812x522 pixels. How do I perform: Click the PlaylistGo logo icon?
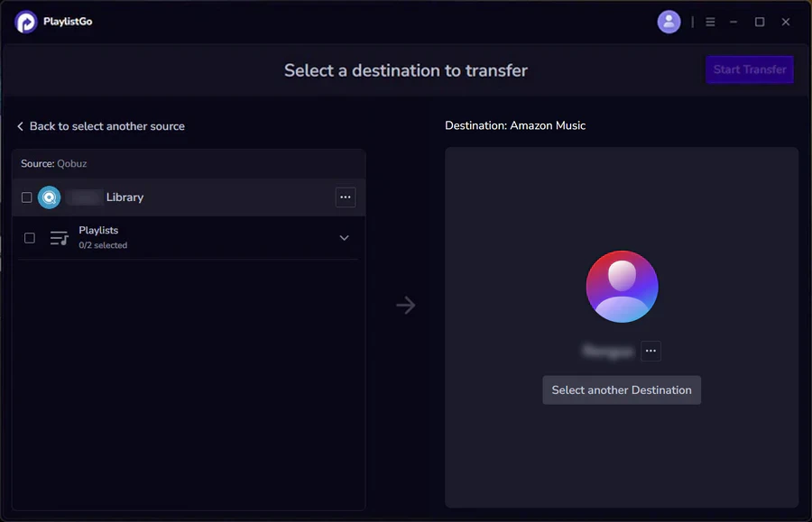click(x=26, y=22)
